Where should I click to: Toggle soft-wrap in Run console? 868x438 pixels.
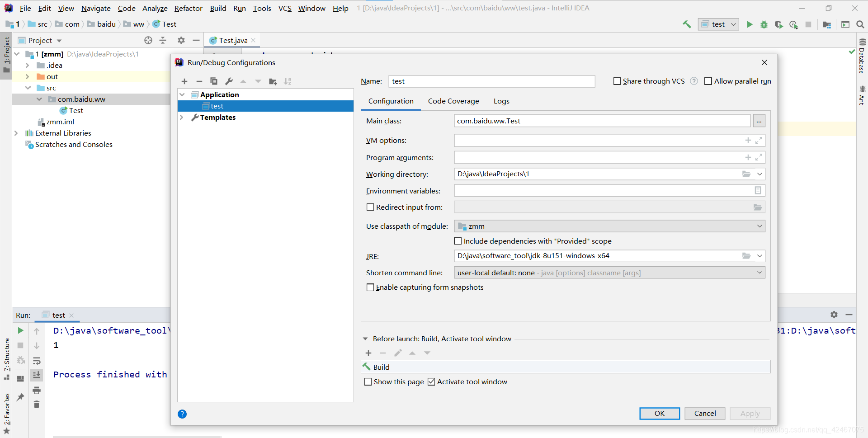coord(37,361)
